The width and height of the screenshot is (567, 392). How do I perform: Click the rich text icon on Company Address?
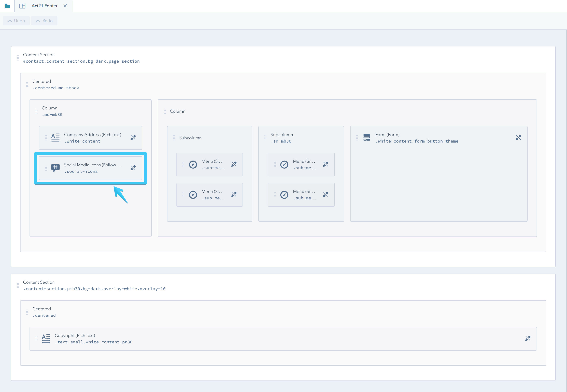(55, 138)
